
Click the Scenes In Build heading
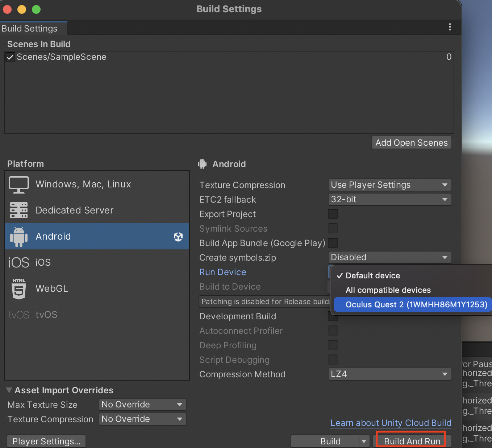coord(39,44)
